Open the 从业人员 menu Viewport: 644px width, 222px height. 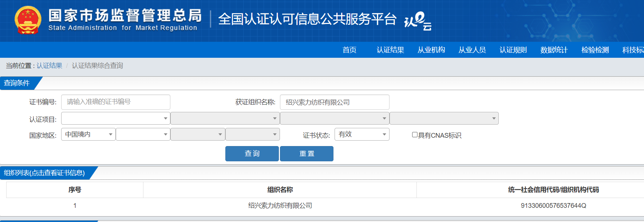click(472, 50)
